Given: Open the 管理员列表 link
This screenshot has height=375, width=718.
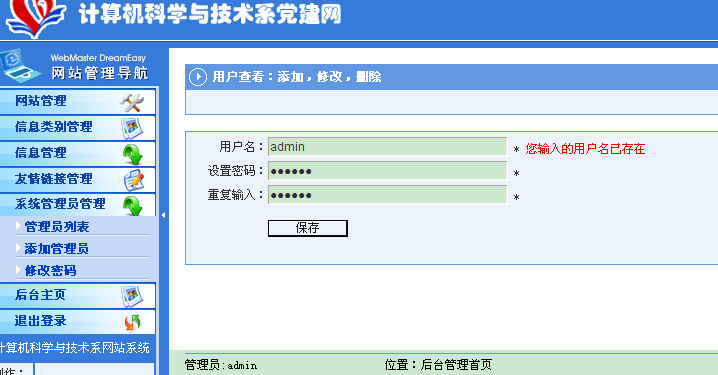Looking at the screenshot, I should click(57, 227).
